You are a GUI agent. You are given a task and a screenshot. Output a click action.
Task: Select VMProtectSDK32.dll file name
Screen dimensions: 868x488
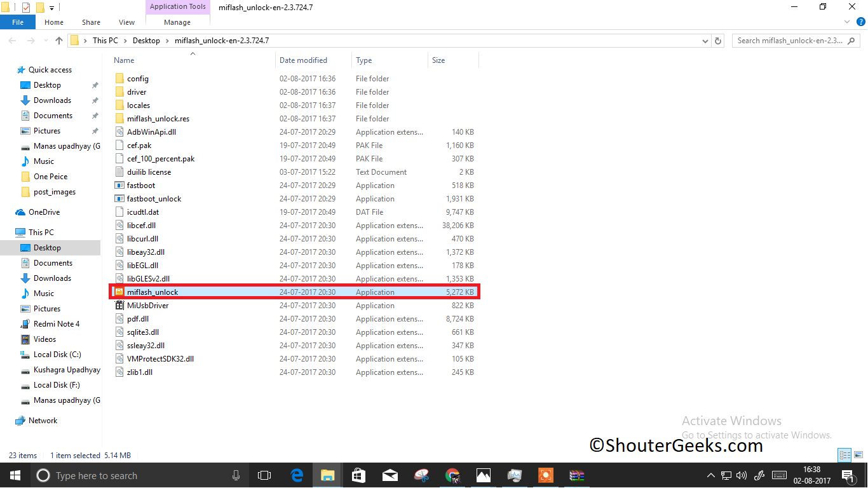click(x=160, y=359)
